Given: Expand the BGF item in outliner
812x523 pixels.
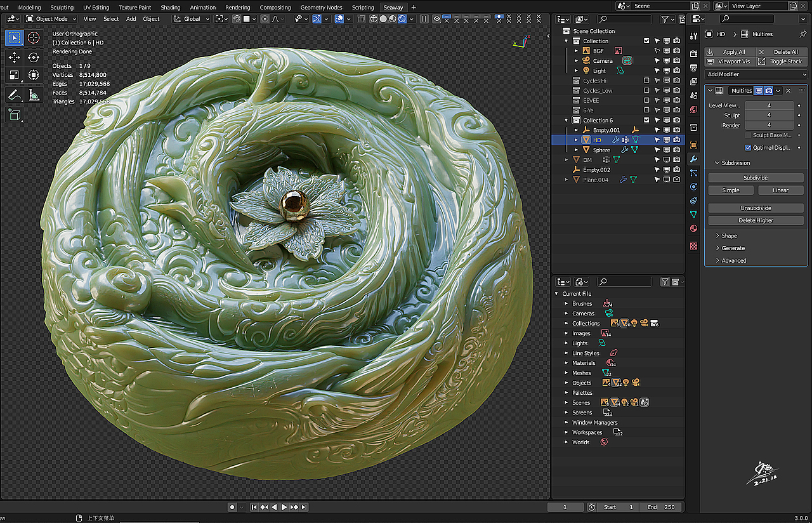Looking at the screenshot, I should 576,51.
